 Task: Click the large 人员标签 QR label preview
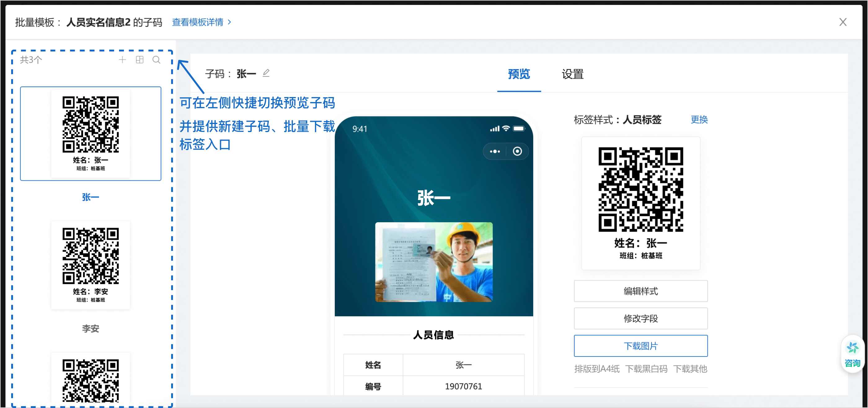pos(640,203)
